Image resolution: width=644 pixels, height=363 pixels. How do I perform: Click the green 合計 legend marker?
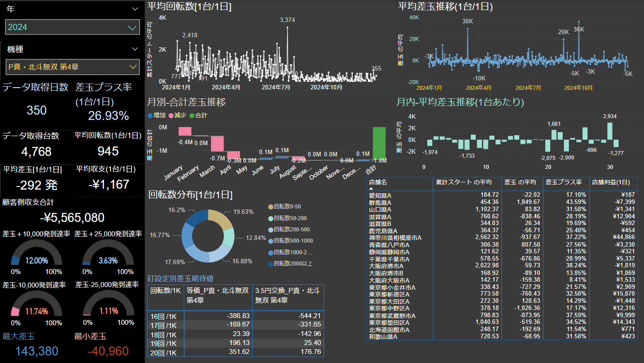point(192,115)
